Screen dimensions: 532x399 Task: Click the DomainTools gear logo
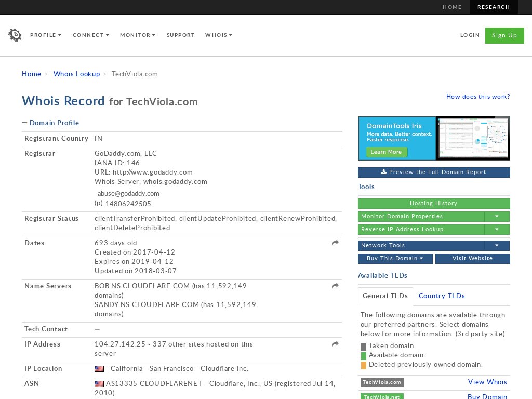click(x=15, y=35)
